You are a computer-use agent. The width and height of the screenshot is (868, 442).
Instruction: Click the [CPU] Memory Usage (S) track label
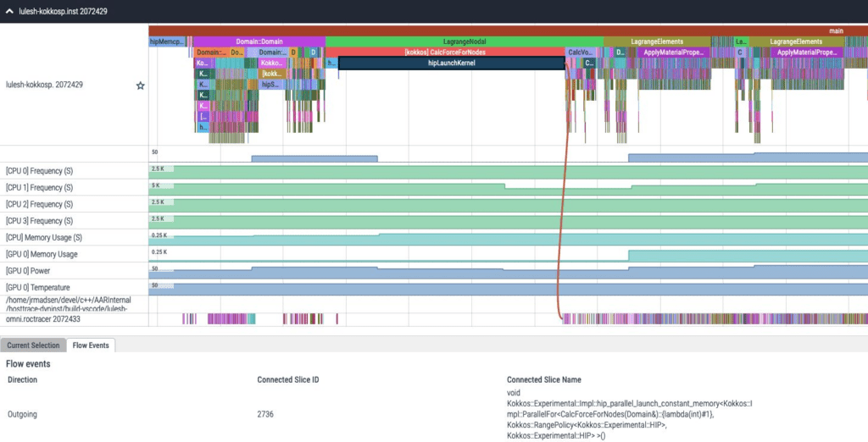(x=44, y=237)
